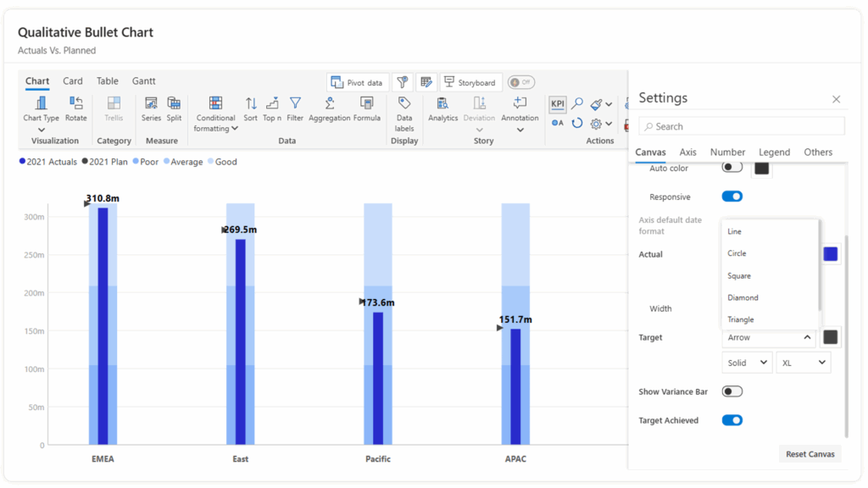Toggle Data labels display
This screenshot has height=488, width=868.
(404, 114)
